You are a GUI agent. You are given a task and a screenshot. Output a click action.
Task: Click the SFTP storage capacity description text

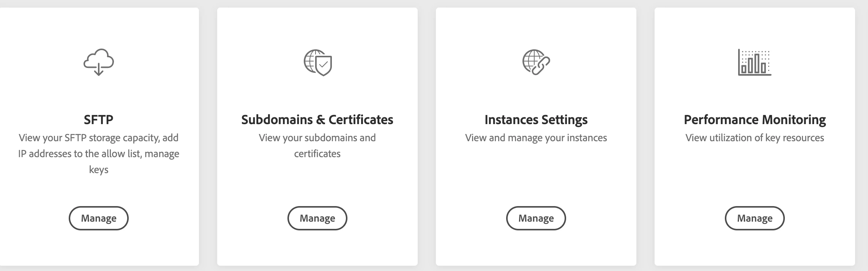tap(99, 154)
